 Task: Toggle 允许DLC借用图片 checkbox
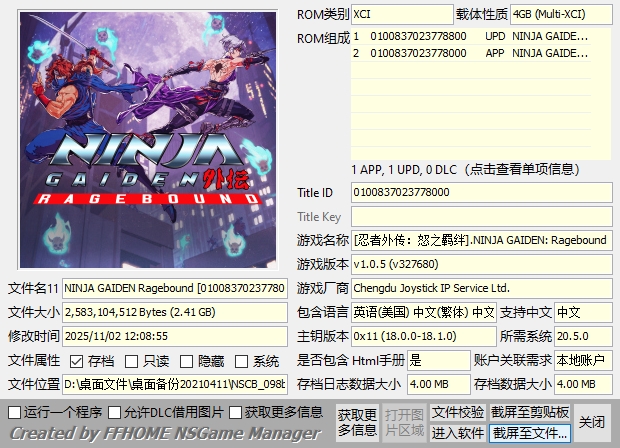coord(115,412)
